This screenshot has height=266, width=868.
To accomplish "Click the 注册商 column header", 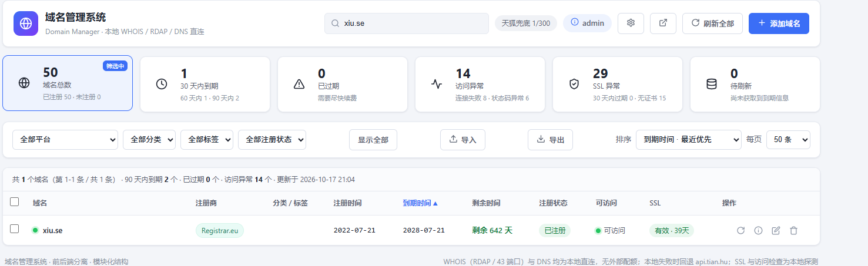I will pos(206,203).
